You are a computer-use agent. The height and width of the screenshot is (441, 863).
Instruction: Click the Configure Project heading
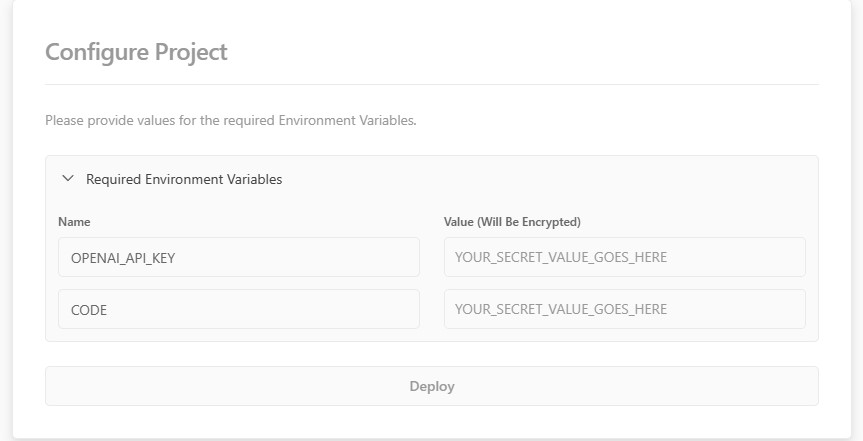pyautogui.click(x=136, y=52)
